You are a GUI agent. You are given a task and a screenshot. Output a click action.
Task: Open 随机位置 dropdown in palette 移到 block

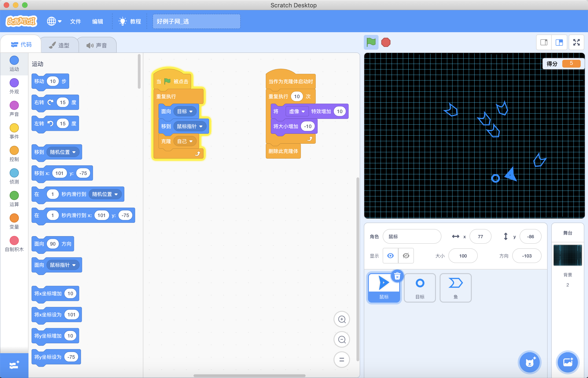[x=63, y=152]
